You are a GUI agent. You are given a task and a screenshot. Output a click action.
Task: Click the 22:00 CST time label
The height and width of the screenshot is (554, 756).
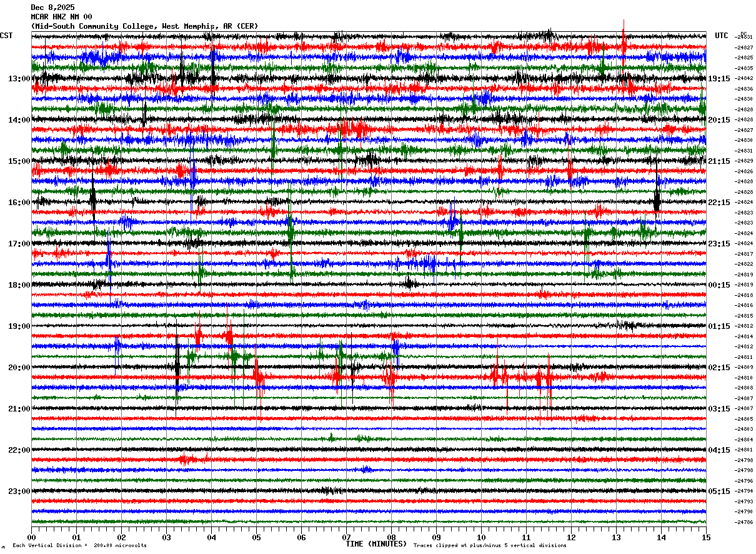coord(19,450)
